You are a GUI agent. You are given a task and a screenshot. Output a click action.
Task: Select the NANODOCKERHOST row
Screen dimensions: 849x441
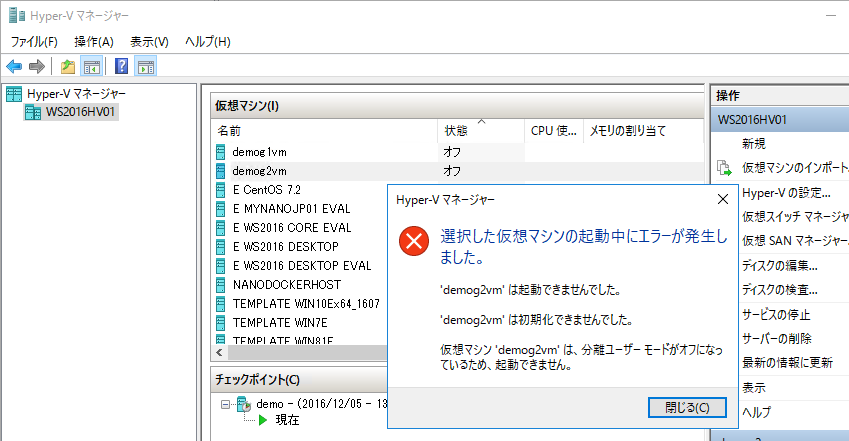[x=301, y=285]
